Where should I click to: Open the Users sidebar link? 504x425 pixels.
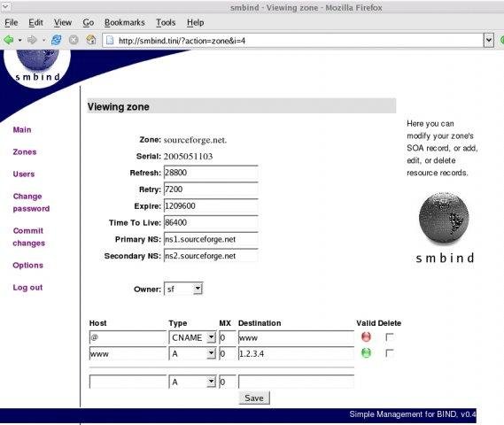coord(24,174)
